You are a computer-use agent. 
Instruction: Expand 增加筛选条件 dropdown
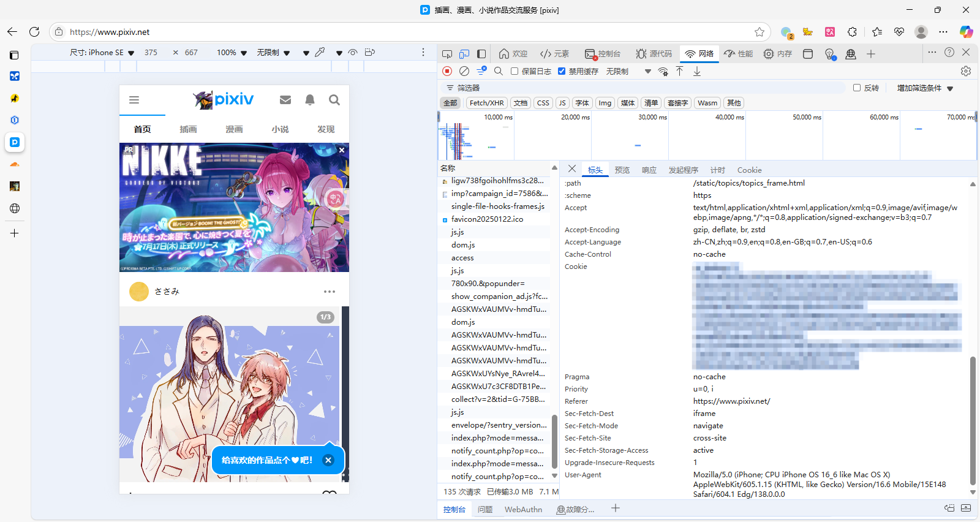[x=925, y=88]
